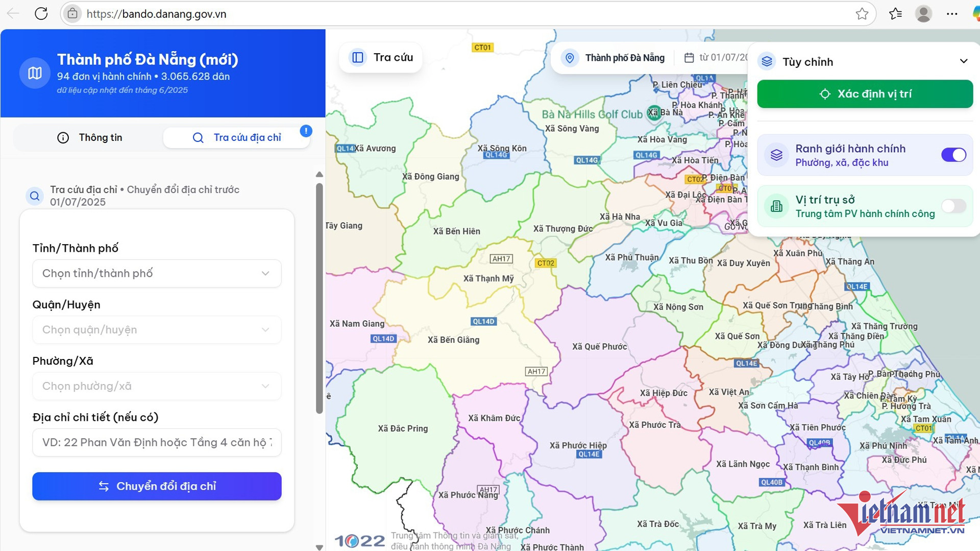980x551 pixels.
Task: Click the star icon in address bar
Action: click(862, 14)
